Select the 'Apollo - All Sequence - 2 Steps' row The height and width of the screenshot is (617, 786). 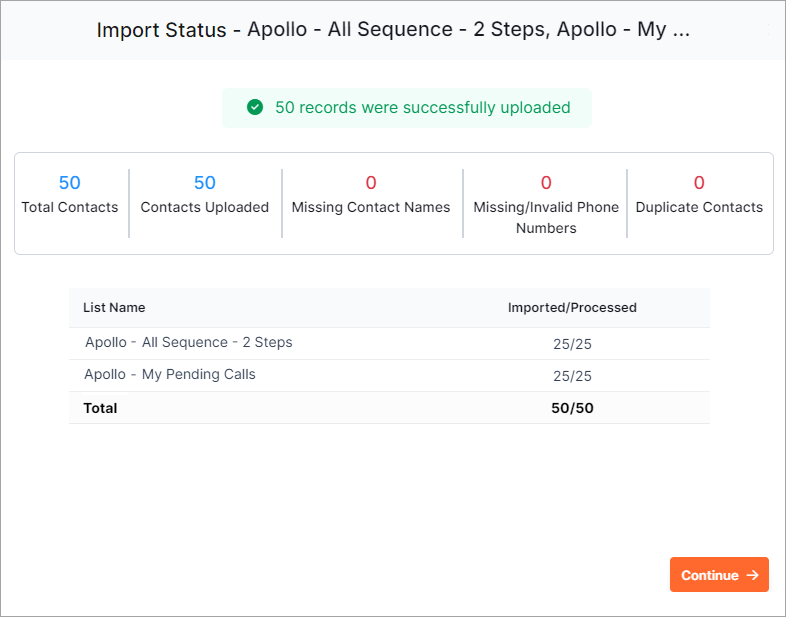click(x=389, y=343)
